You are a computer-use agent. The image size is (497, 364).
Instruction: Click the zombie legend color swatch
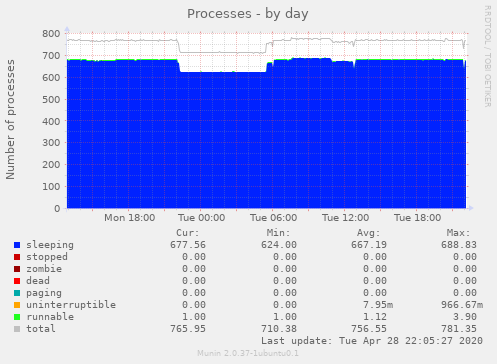[x=17, y=269]
